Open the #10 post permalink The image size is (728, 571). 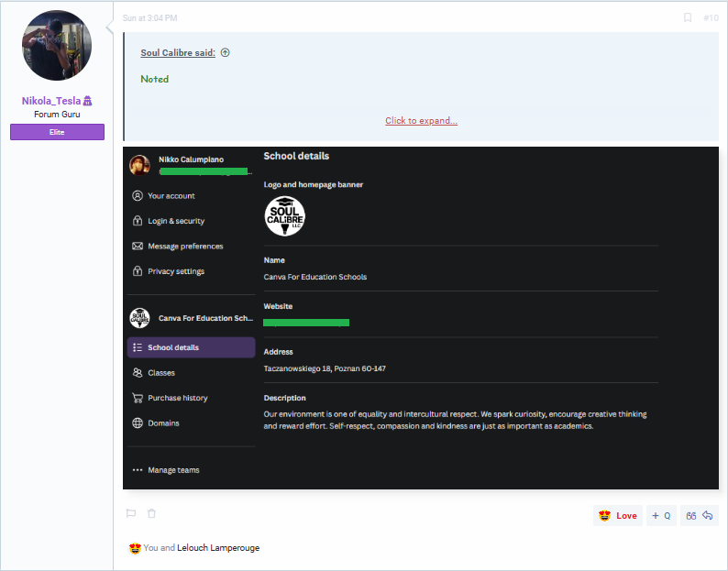pos(711,17)
